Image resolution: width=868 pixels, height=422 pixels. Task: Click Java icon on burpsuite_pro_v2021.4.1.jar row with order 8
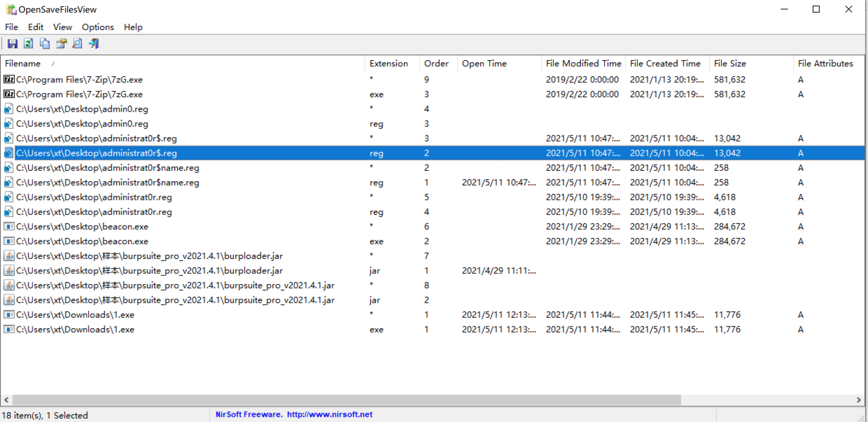click(9, 285)
